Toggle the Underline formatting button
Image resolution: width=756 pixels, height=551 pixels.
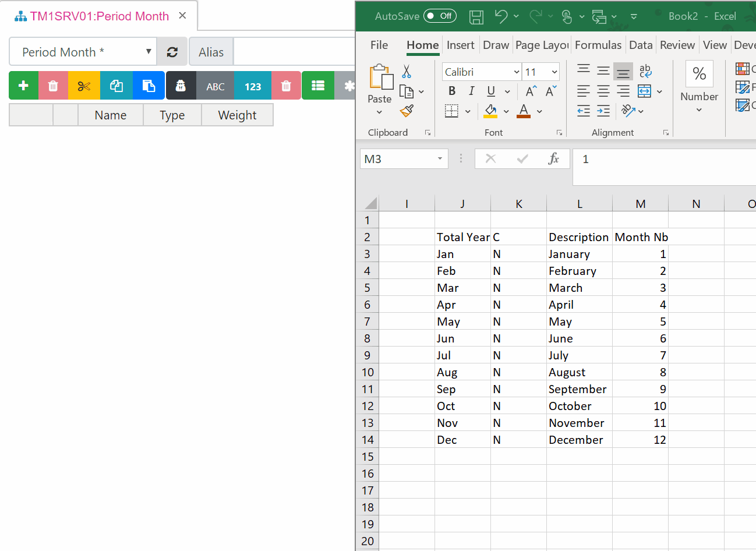491,91
